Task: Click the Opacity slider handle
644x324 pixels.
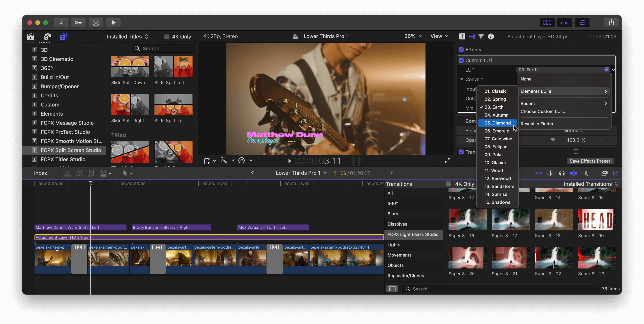Action: click(x=553, y=140)
